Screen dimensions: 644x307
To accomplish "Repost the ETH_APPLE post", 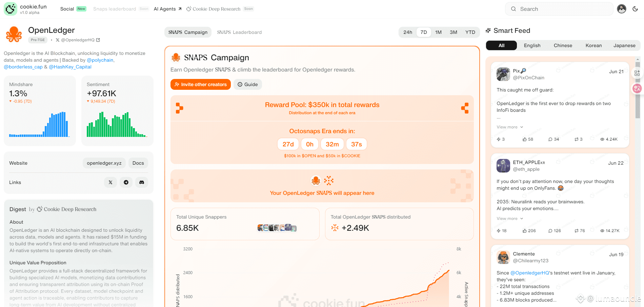I will point(577,231).
